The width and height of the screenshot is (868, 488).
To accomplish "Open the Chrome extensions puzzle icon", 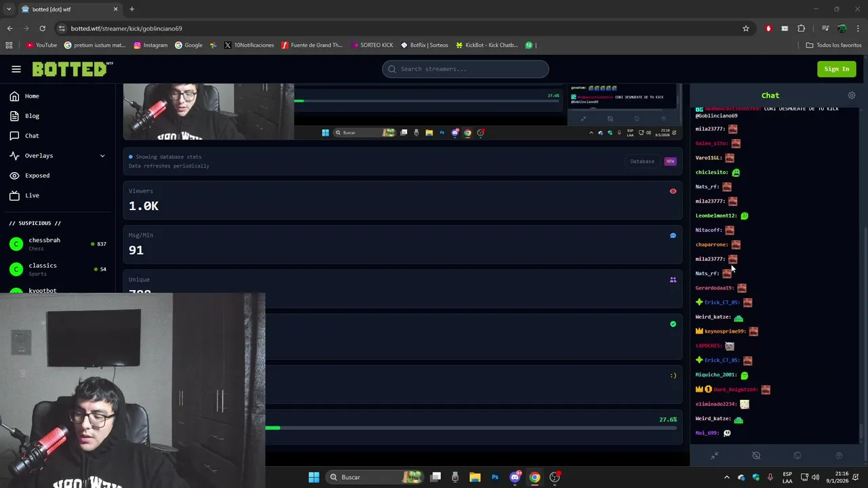I will tap(802, 28).
